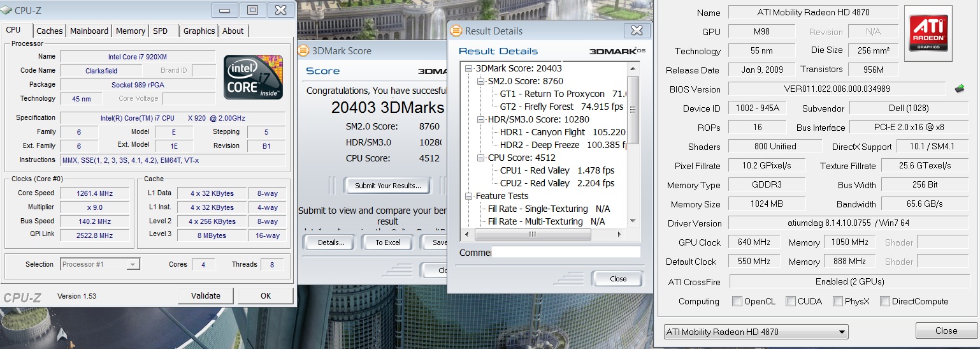
Task: Collapse the SM2.0 Score: 8760 node
Action: 481,81
